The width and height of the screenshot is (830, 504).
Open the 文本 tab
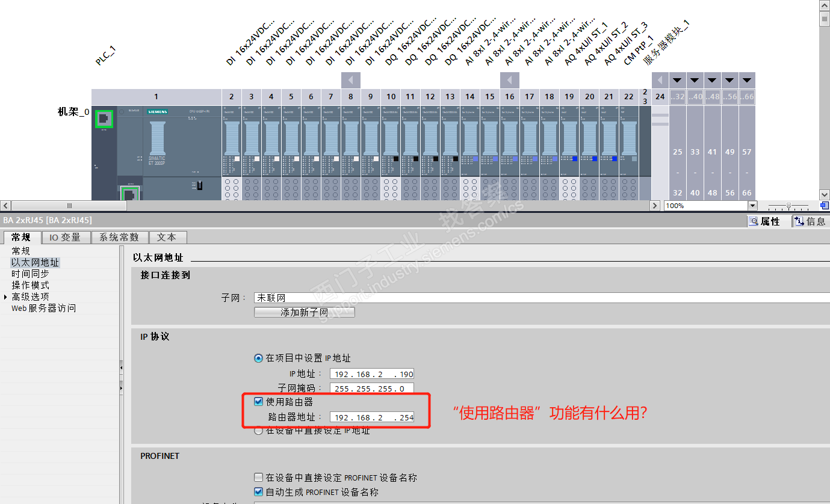[167, 238]
